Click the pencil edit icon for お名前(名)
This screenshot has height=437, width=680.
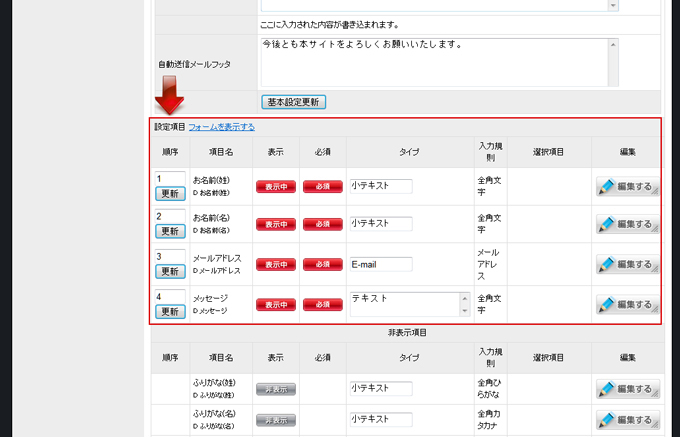click(606, 224)
